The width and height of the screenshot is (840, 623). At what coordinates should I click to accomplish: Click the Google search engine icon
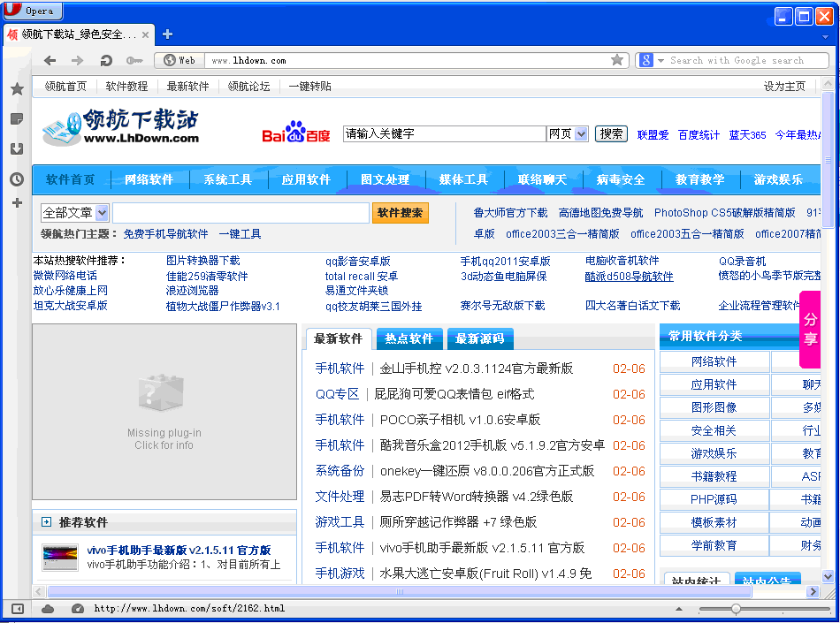click(x=646, y=60)
